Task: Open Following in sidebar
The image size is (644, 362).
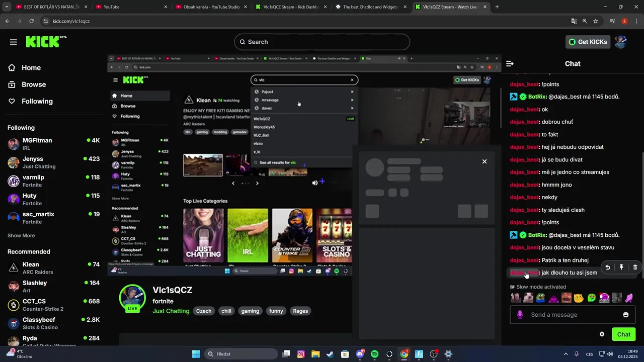Action: (x=37, y=101)
